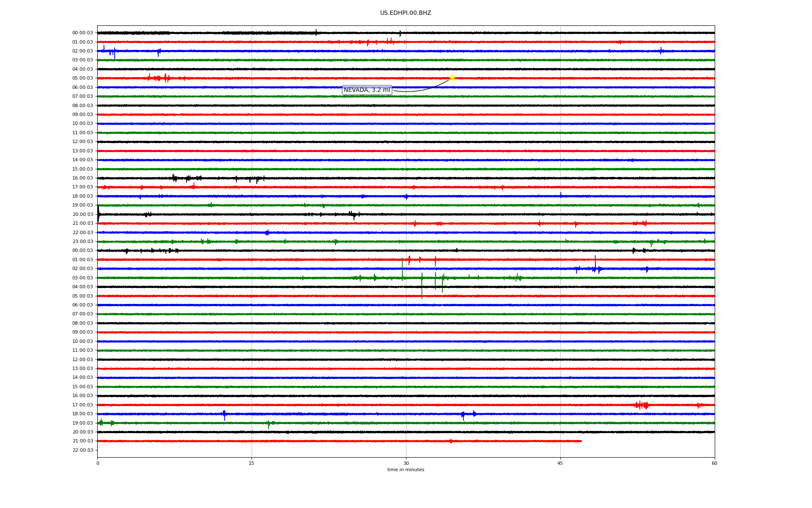
Task: Click the 23:00:03 row time label
Action: pos(82,242)
